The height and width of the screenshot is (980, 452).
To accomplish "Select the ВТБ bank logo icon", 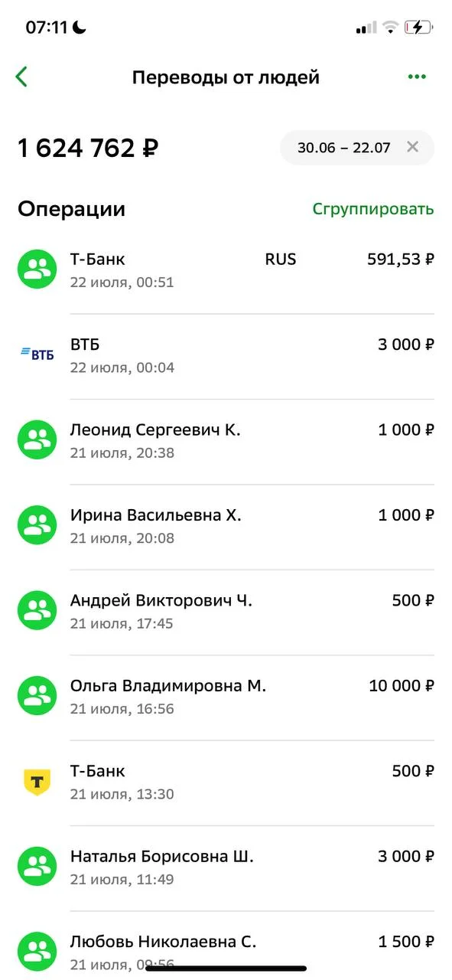I will 36,353.
